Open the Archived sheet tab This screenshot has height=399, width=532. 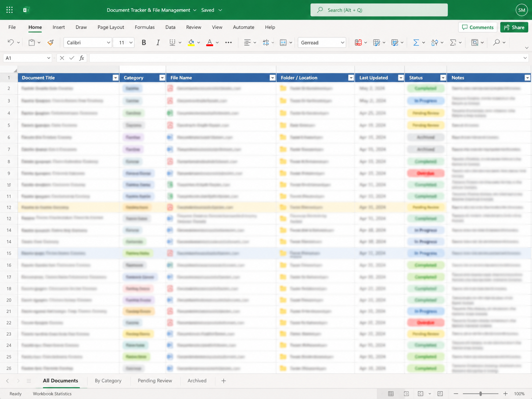point(197,381)
